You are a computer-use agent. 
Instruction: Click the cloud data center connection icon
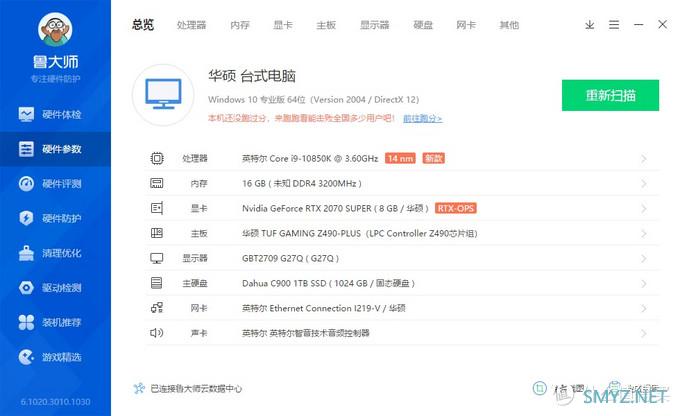[x=139, y=388]
